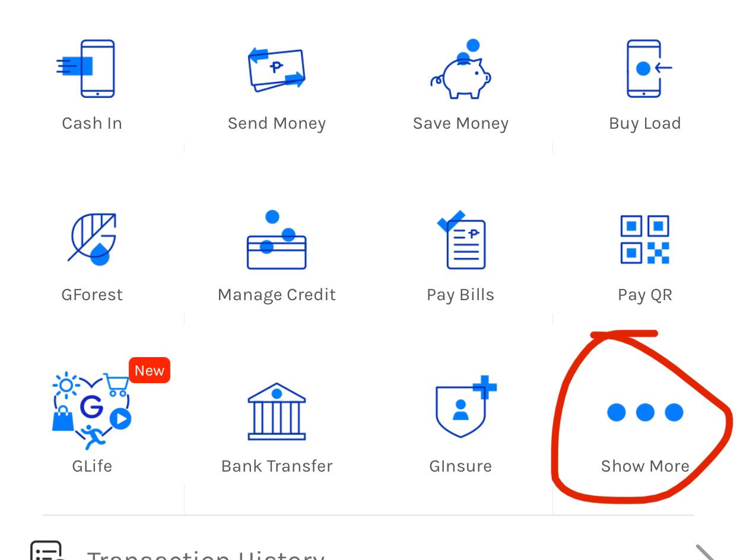
Task: Open the GForest leaf icon
Action: coord(92,239)
